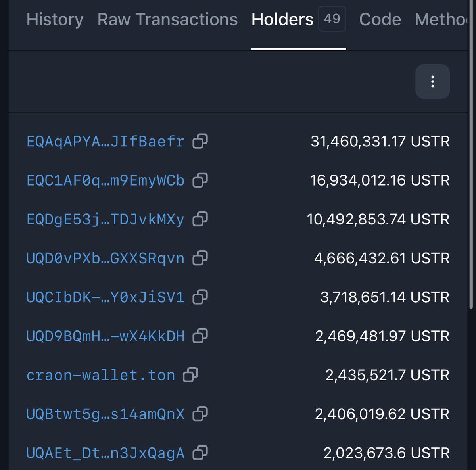Copy address EQAqAPYA…JIfBaefr
Viewport: 476px width, 470px height.
[200, 141]
